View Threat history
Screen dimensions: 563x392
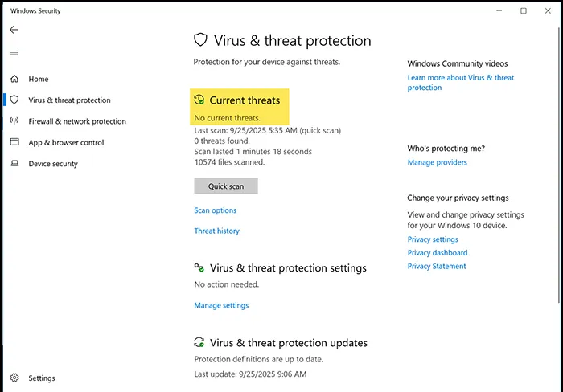tap(217, 231)
